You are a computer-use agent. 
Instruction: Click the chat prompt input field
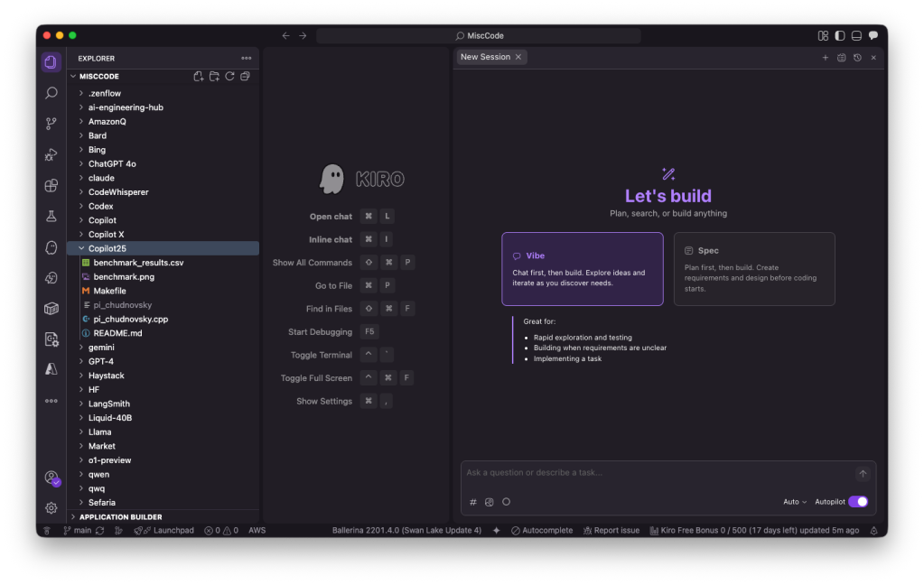tap(657, 473)
